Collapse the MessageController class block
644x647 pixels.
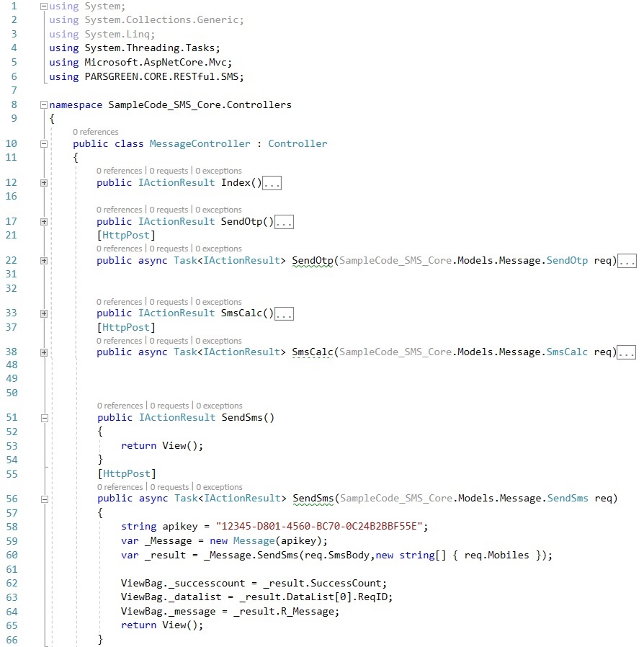point(44,144)
